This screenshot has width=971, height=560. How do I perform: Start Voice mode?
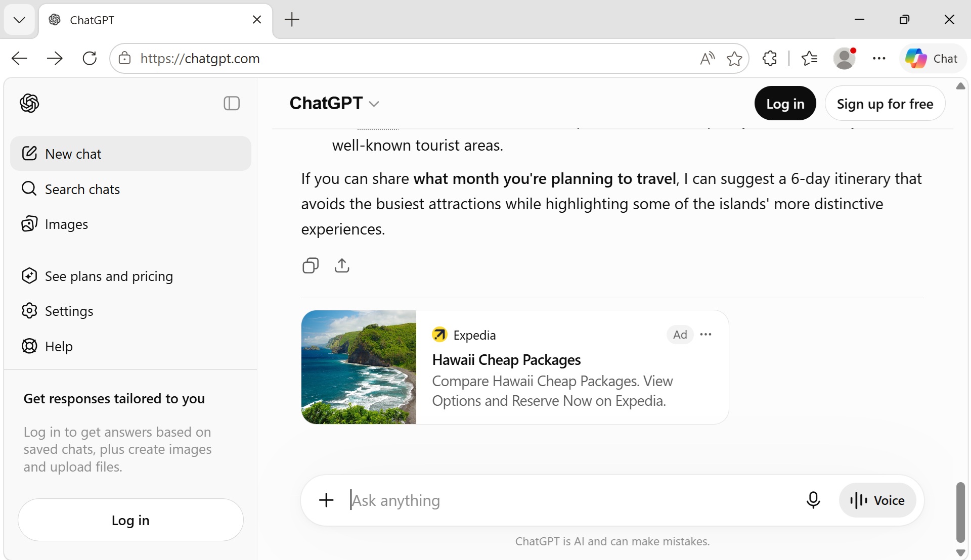coord(877,500)
